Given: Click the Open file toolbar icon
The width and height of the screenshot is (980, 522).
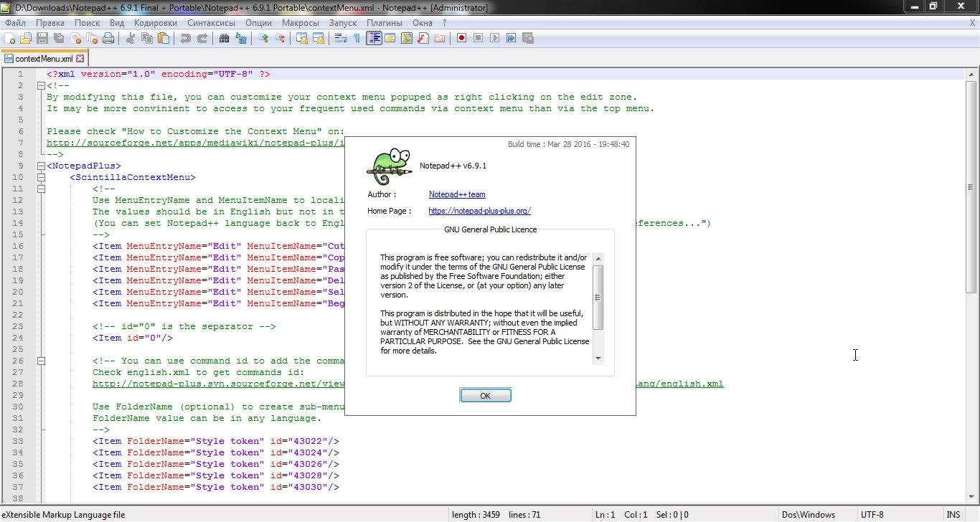Looking at the screenshot, I should pos(26,38).
